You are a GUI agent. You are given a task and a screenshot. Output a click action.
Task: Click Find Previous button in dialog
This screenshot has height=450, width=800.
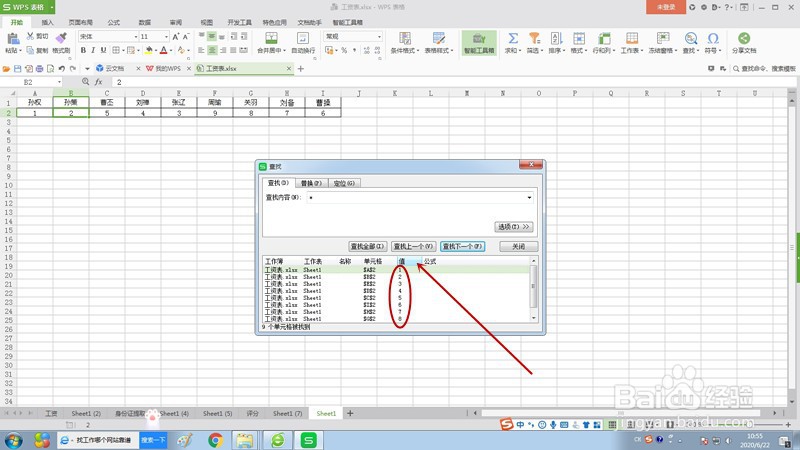pos(413,246)
